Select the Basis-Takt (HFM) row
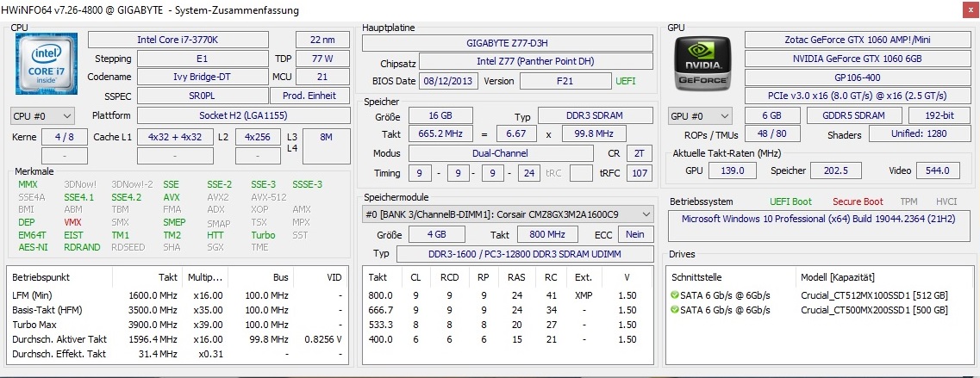 tap(178, 310)
